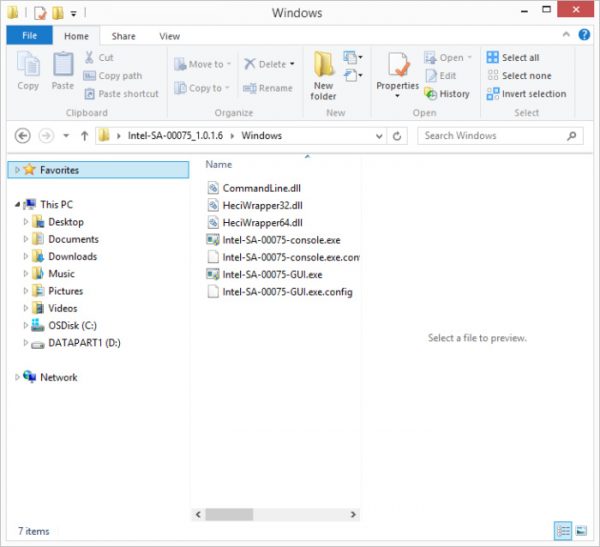Screen dimensions: 600x547
Task: Click the search magnifier icon
Action: click(571, 136)
